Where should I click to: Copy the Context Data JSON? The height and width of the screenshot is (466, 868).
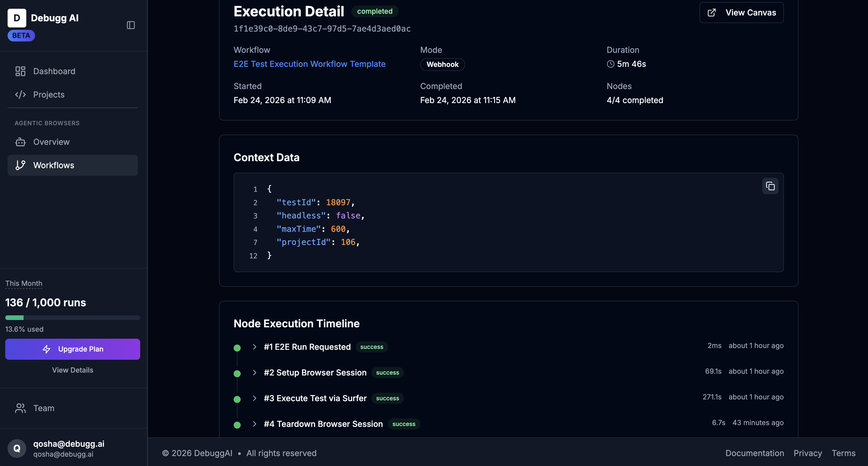pyautogui.click(x=770, y=186)
